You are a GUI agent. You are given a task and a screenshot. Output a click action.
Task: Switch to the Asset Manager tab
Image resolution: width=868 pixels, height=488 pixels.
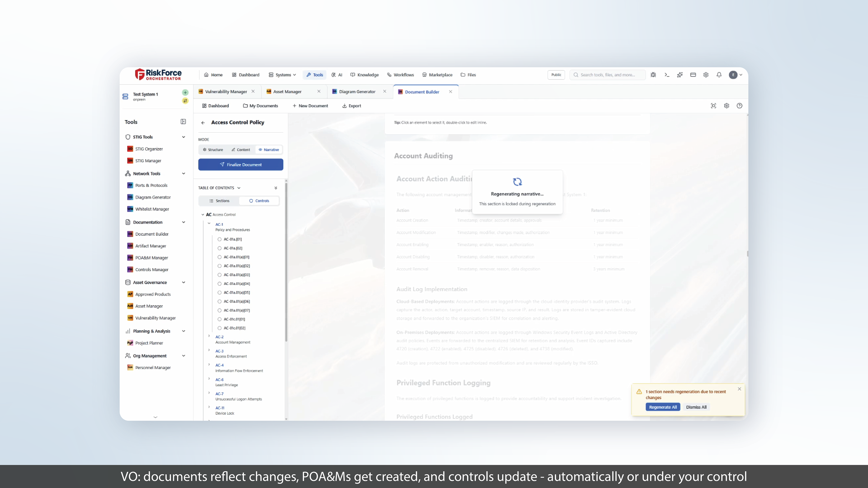[287, 91]
